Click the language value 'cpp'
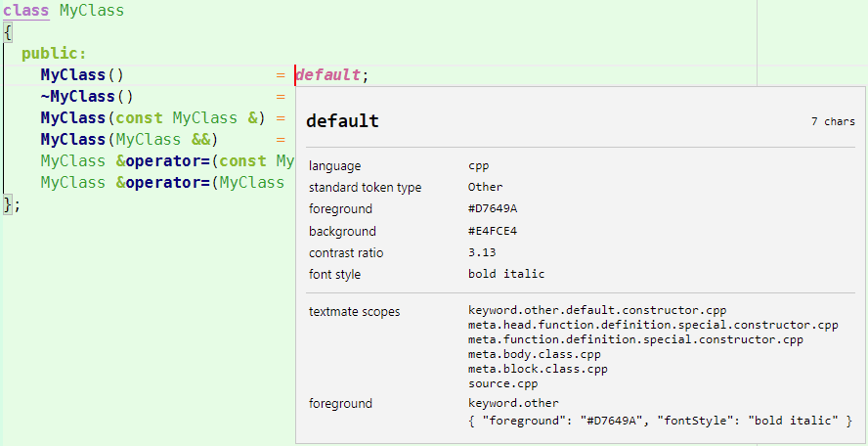This screenshot has height=446, width=868. pyautogui.click(x=479, y=165)
